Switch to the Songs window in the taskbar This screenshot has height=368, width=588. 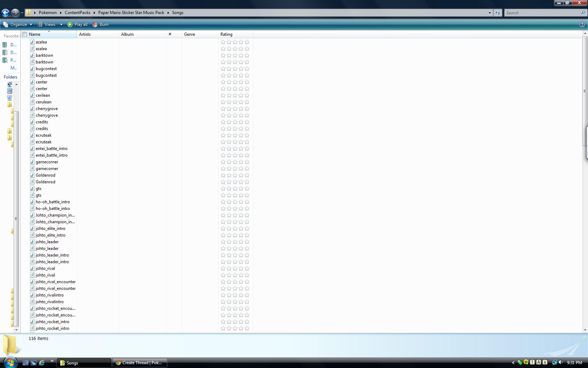click(x=84, y=362)
